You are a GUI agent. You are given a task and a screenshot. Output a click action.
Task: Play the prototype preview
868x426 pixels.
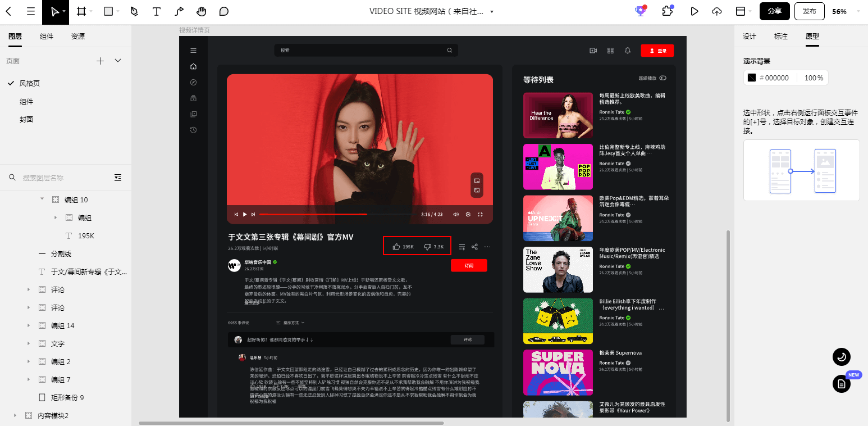click(x=695, y=11)
